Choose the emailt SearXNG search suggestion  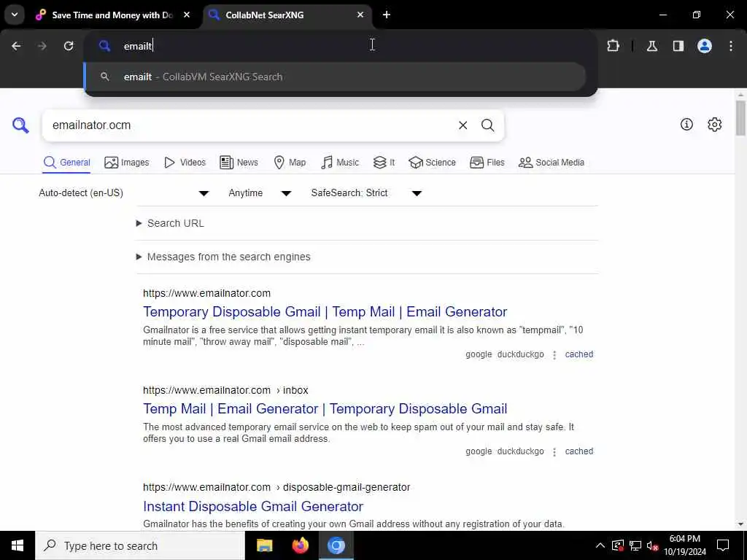click(336, 77)
